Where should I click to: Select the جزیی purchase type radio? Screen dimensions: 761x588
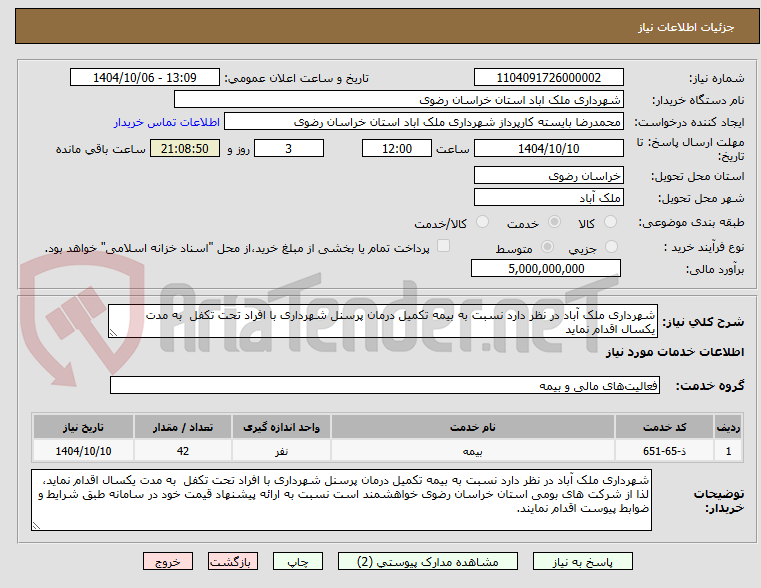click(612, 246)
